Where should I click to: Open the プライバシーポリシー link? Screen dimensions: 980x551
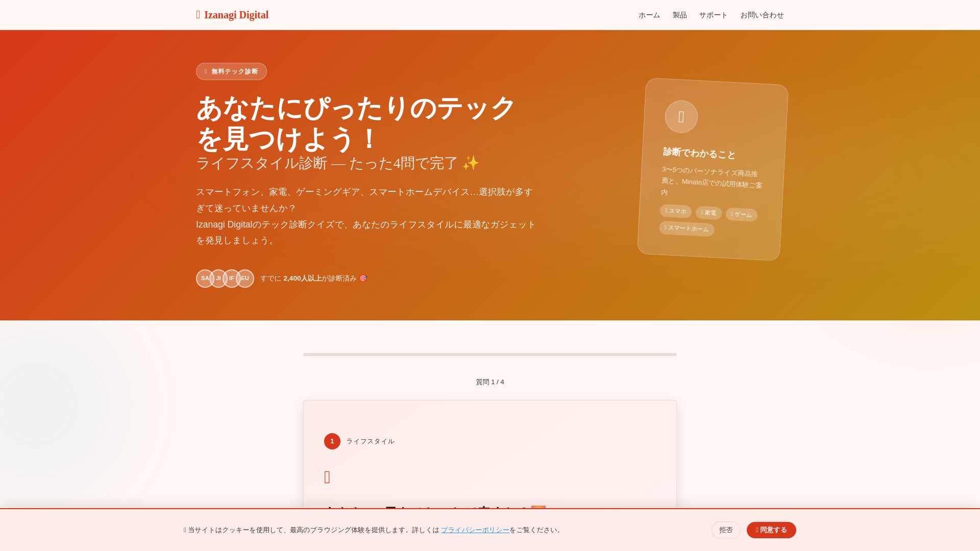click(x=475, y=530)
